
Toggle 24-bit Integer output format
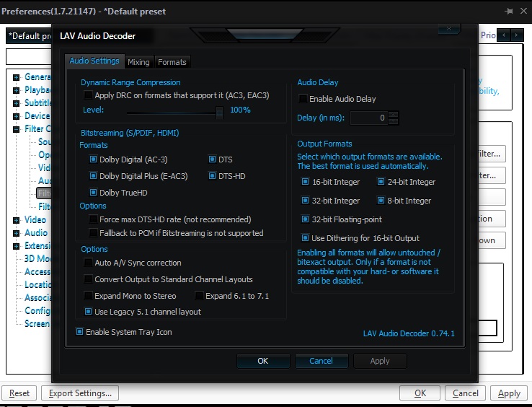(381, 182)
